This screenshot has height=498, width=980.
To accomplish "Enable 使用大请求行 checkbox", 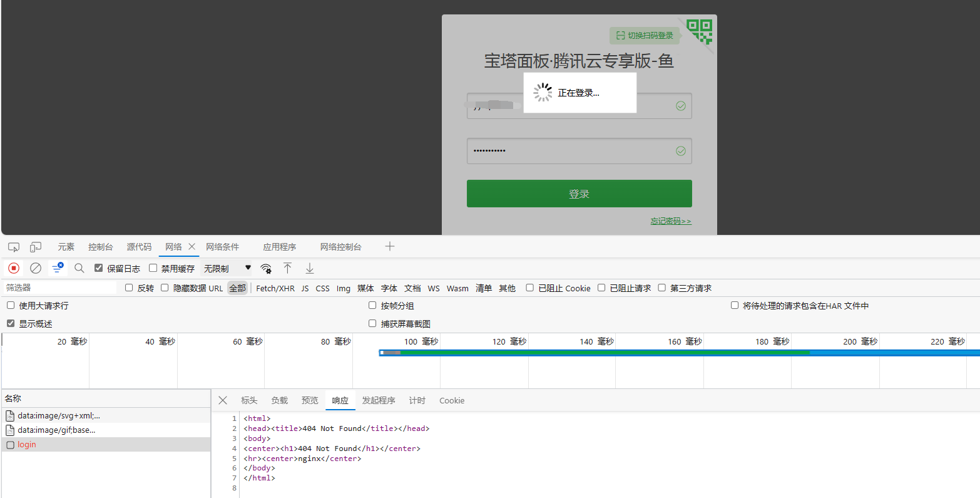I will (11, 305).
